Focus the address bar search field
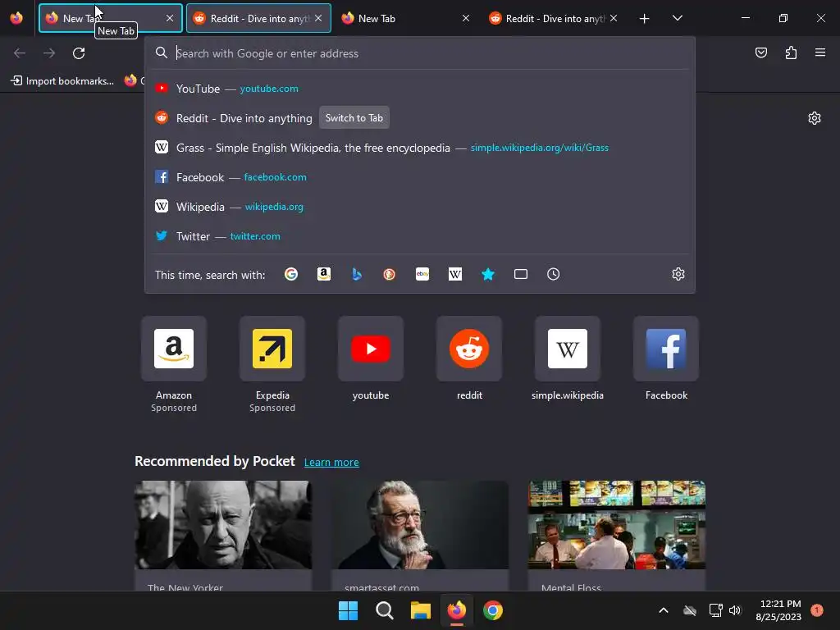The width and height of the screenshot is (840, 630). click(x=420, y=53)
